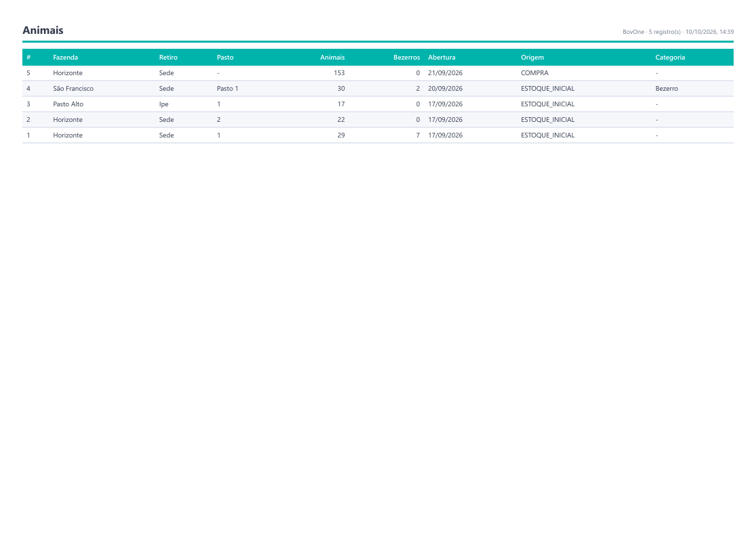The height and width of the screenshot is (533, 756).
Task: Click the Bezerro category cell
Action: [x=667, y=89]
